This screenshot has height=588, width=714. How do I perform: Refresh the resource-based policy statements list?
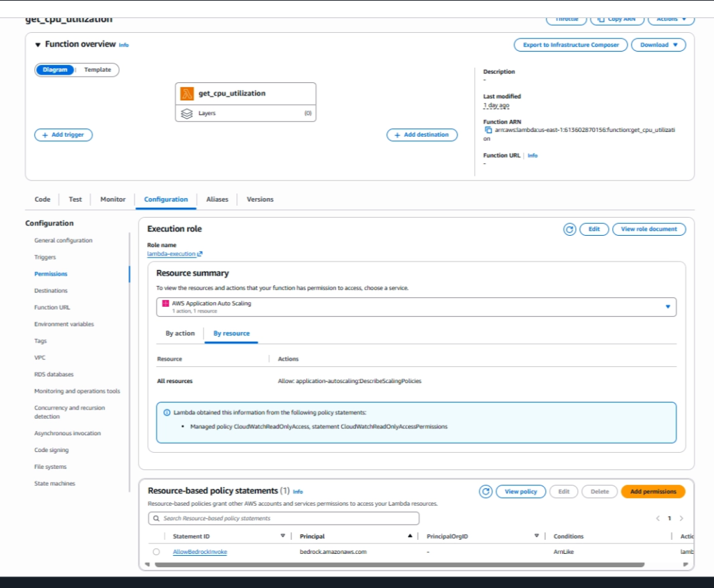coord(486,492)
